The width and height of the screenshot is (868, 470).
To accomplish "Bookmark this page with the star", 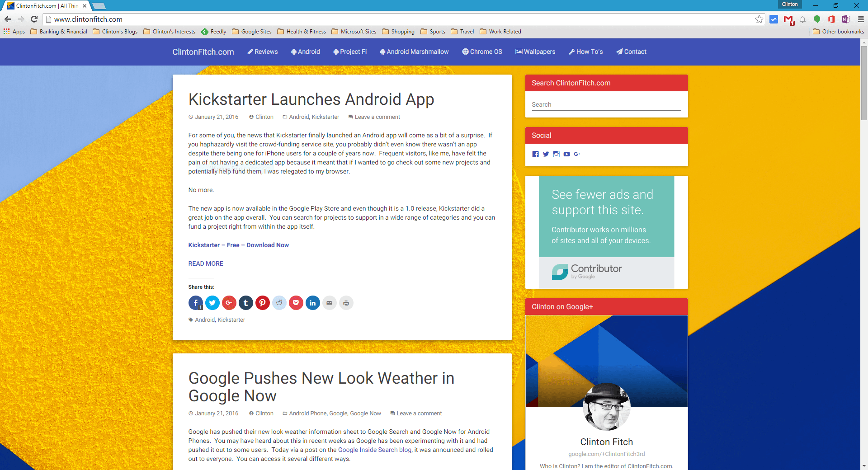I will (x=759, y=19).
